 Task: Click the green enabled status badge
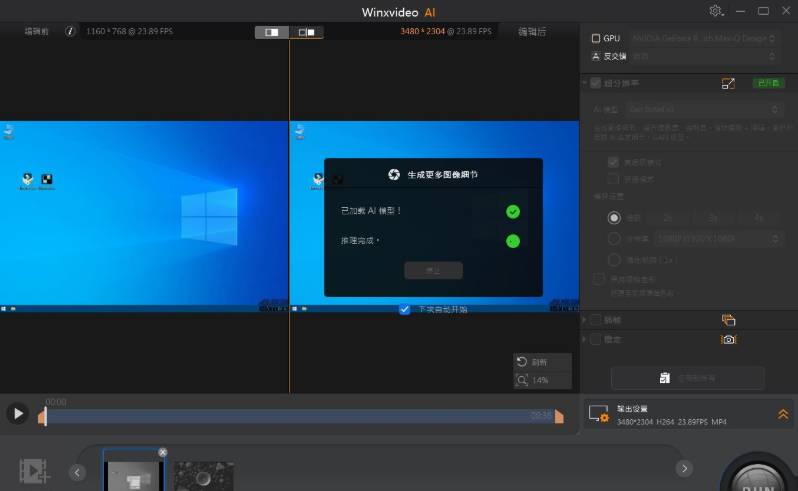[768, 83]
